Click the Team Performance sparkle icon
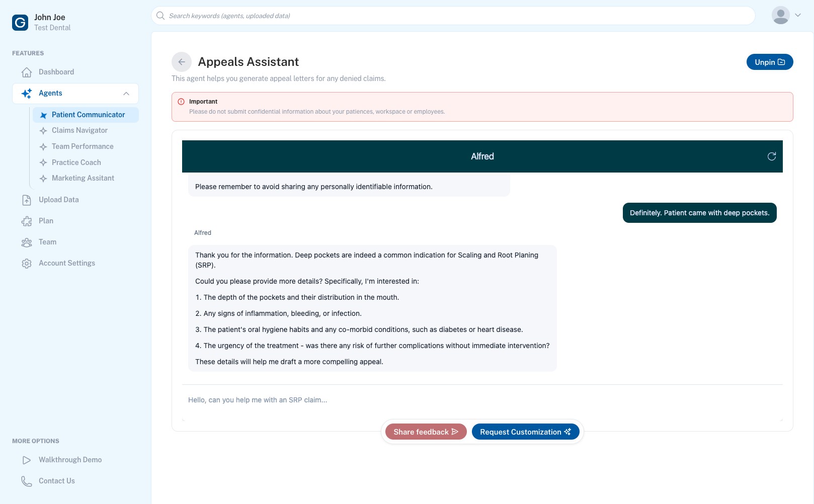Image resolution: width=814 pixels, height=504 pixels. [43, 147]
